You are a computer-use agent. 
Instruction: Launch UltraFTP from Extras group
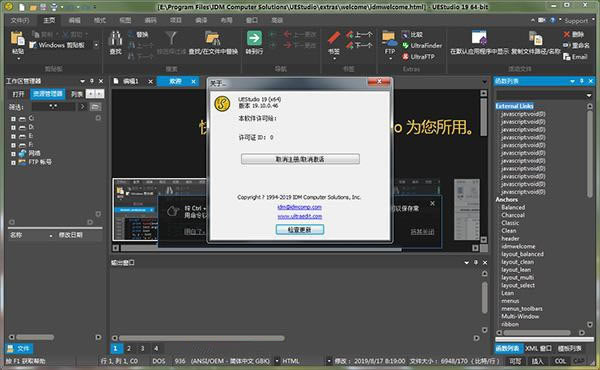coord(418,57)
